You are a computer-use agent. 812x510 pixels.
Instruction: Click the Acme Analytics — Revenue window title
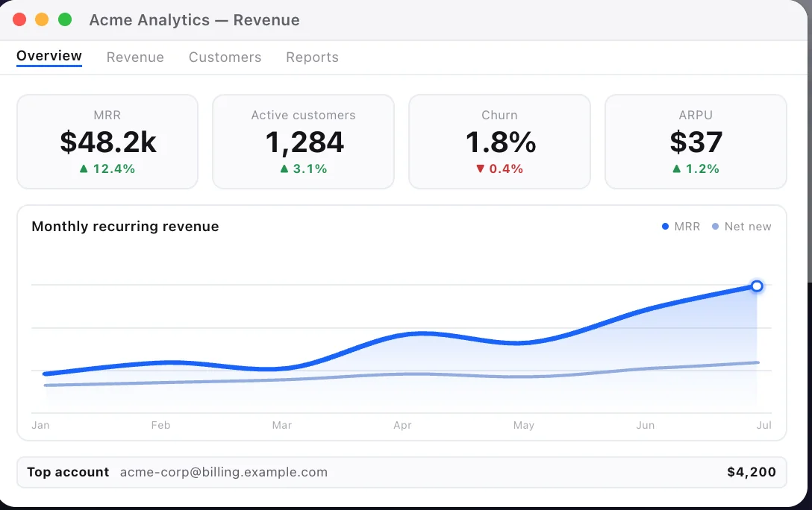(x=194, y=20)
